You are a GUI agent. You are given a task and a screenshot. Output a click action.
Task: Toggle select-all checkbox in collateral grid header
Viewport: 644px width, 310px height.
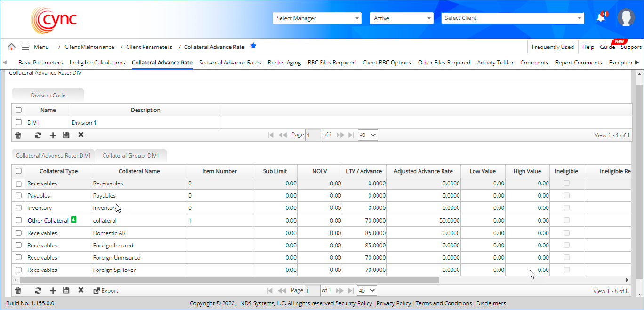point(19,171)
